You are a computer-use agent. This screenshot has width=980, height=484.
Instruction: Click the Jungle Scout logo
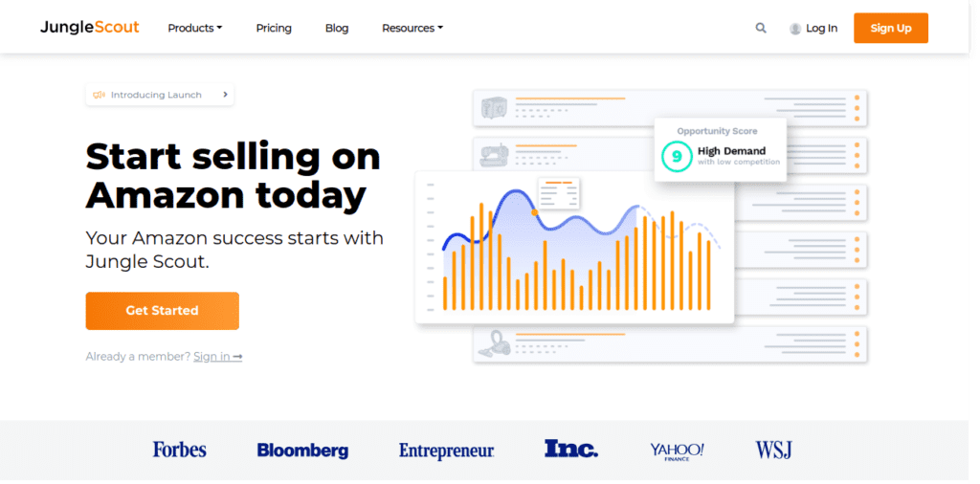coord(89,28)
